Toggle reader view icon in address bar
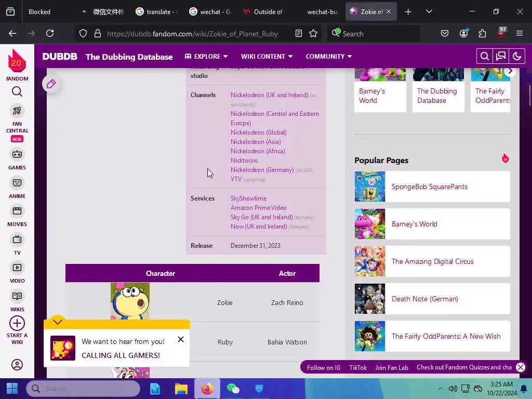 299,33
